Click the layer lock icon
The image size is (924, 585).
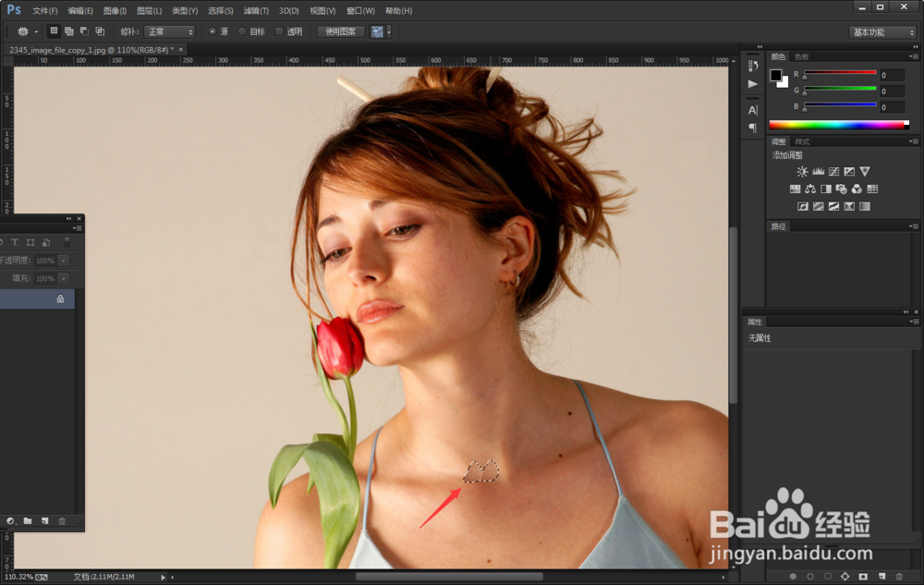coord(60,299)
